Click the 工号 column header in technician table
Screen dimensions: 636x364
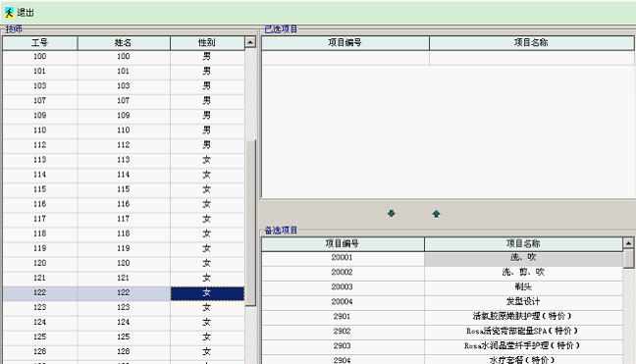pyautogui.click(x=39, y=42)
